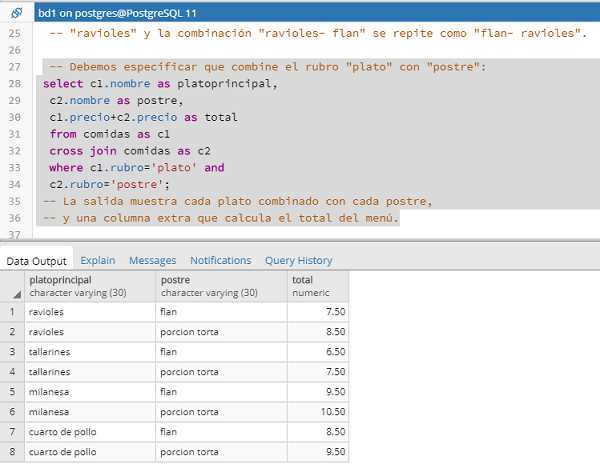The image size is (600, 472).
Task: Click the bd1 on postgres connection bar
Action: pos(317,13)
